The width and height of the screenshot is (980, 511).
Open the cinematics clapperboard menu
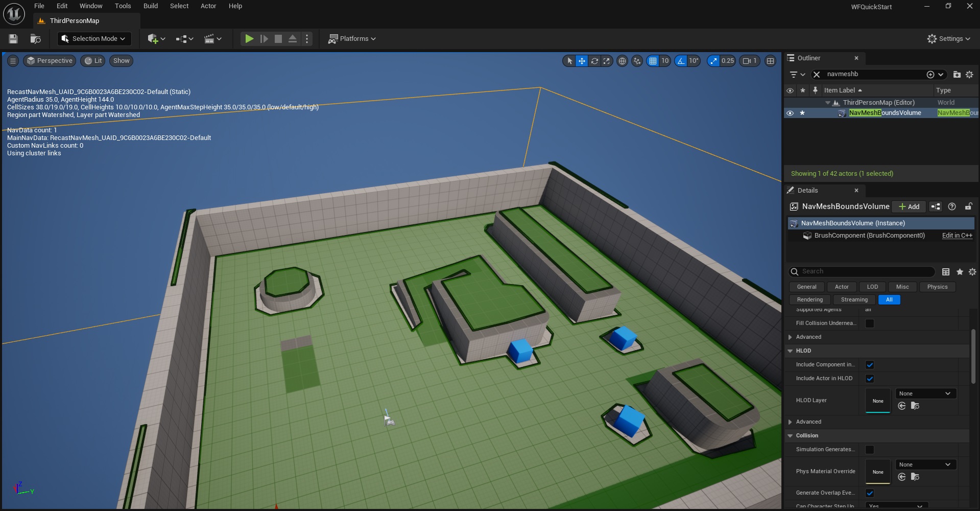213,39
